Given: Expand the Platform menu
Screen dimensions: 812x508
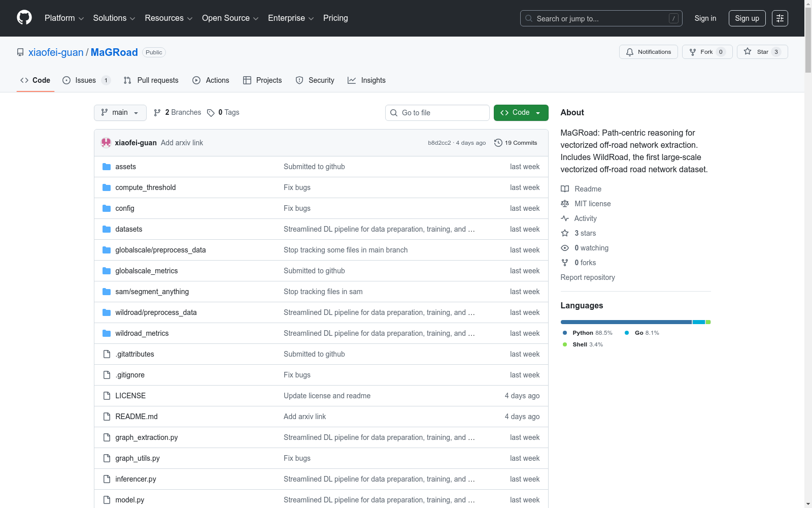Looking at the screenshot, I should click(x=64, y=18).
